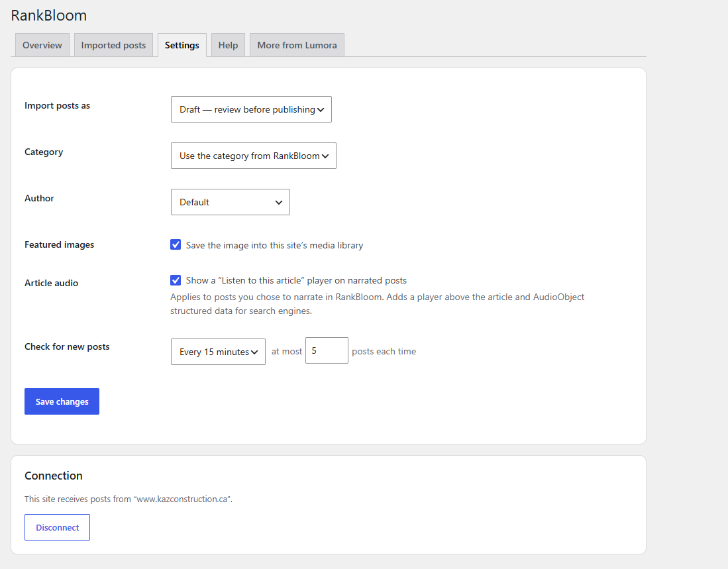Click the Save changes button
The image size is (728, 569).
click(x=62, y=401)
